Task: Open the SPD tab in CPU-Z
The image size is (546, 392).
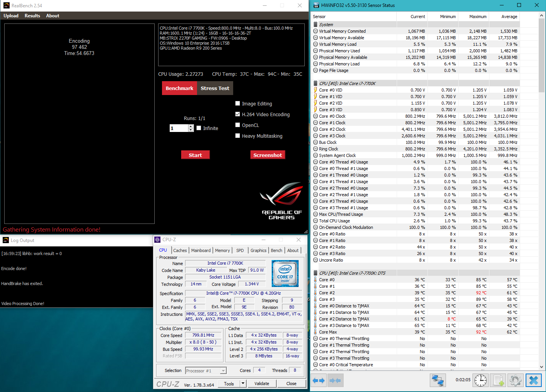Action: 240,250
